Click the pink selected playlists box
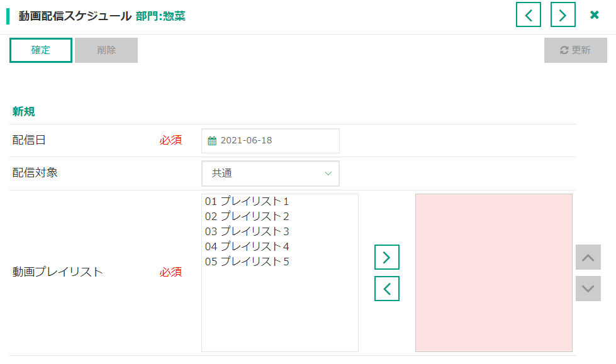616x364 pixels. 493,272
